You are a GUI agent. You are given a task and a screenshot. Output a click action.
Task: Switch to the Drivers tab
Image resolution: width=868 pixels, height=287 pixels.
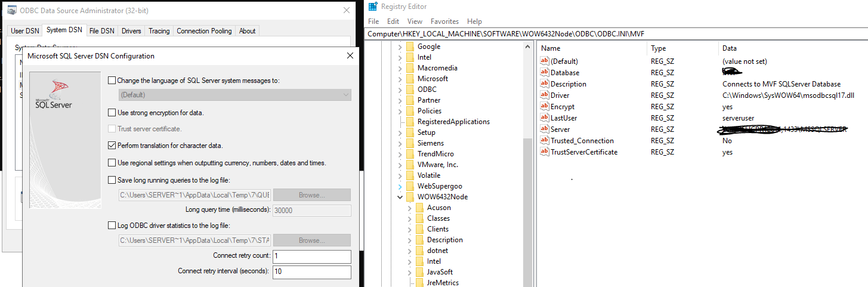coord(131,31)
